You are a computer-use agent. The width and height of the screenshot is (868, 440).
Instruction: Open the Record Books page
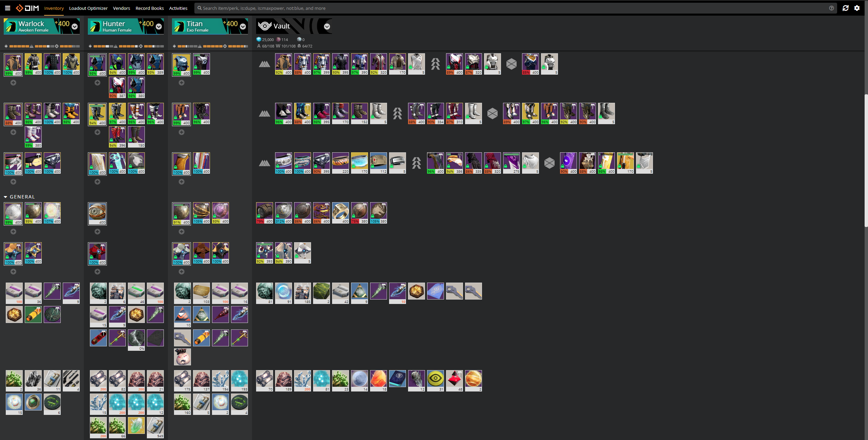click(x=150, y=8)
